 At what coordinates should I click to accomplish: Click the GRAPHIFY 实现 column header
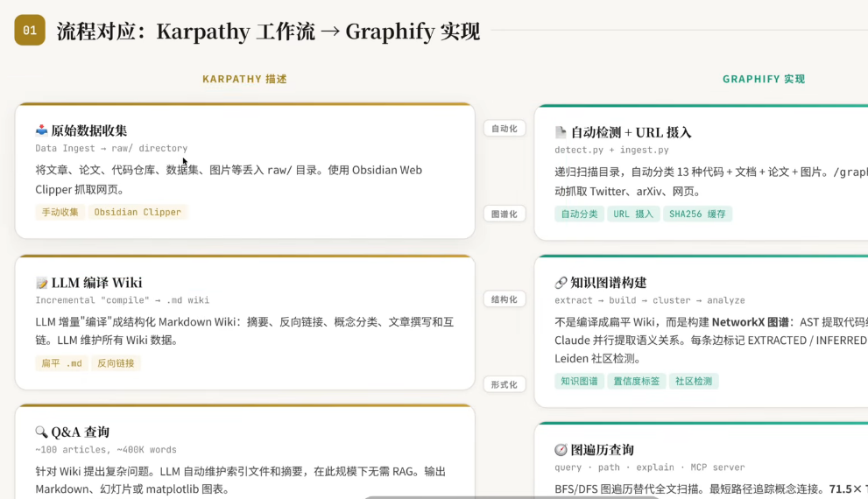coord(764,79)
